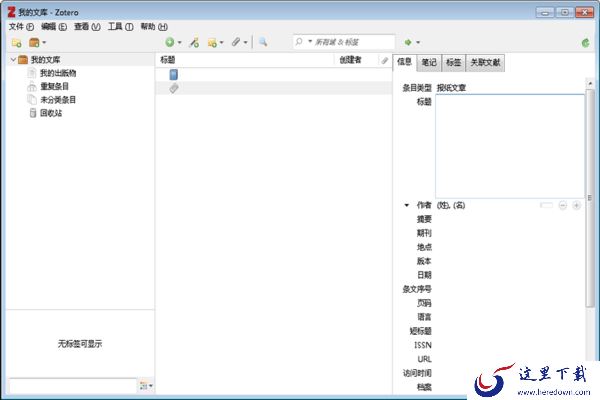Click the New Note icon
600x400 pixels.
tap(212, 42)
